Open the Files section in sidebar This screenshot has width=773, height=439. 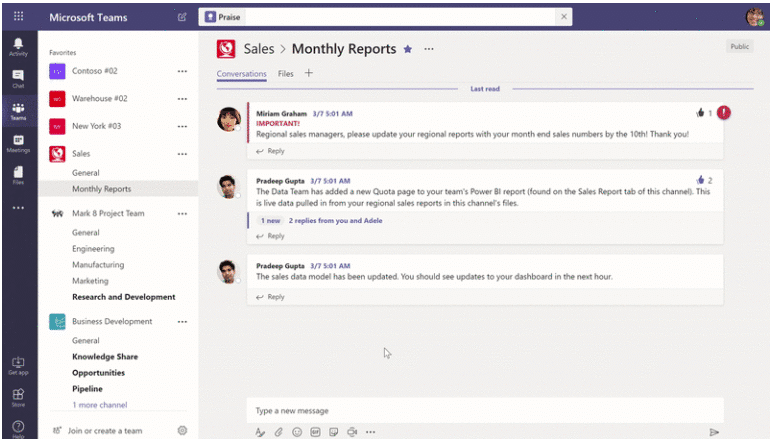[x=18, y=175]
